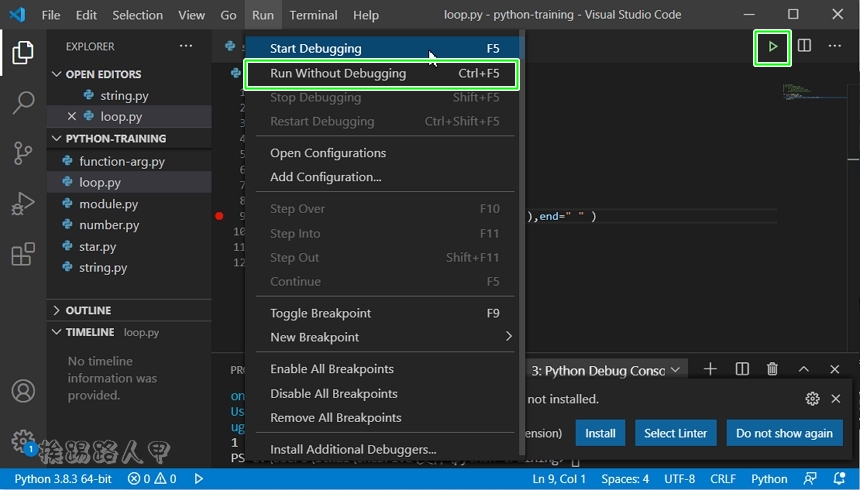Kill terminal with the trash icon

(772, 369)
